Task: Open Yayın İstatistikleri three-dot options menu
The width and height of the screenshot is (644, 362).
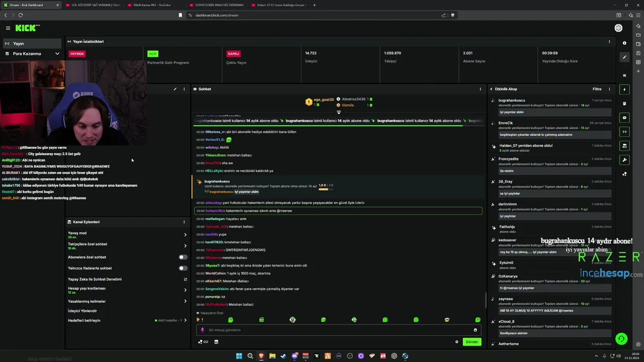Action: (x=609, y=42)
